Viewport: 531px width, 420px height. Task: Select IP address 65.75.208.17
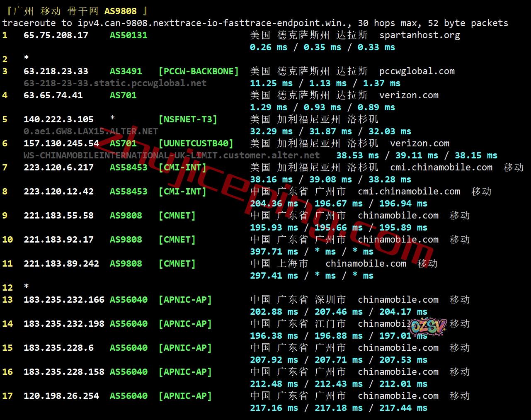(x=56, y=35)
